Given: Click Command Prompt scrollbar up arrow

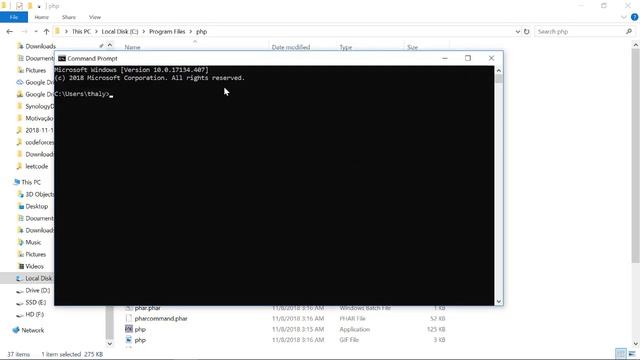Looking at the screenshot, I should (498, 70).
